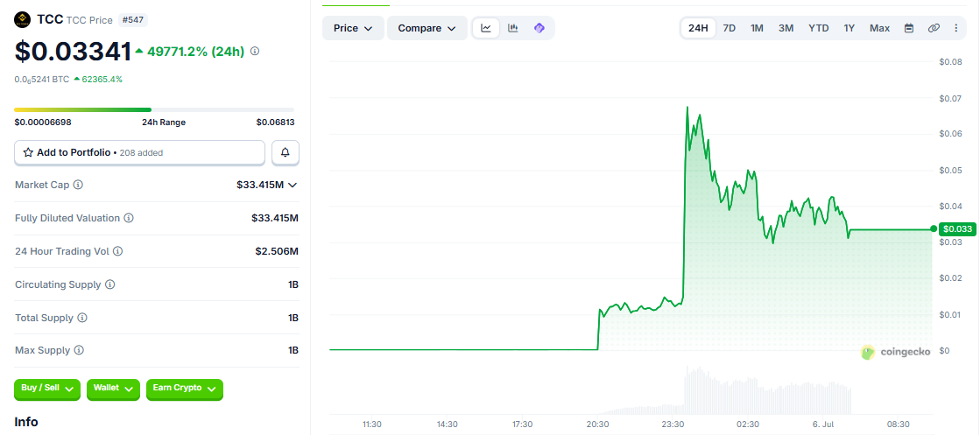Click the Add to Portfolio button

pyautogui.click(x=140, y=152)
